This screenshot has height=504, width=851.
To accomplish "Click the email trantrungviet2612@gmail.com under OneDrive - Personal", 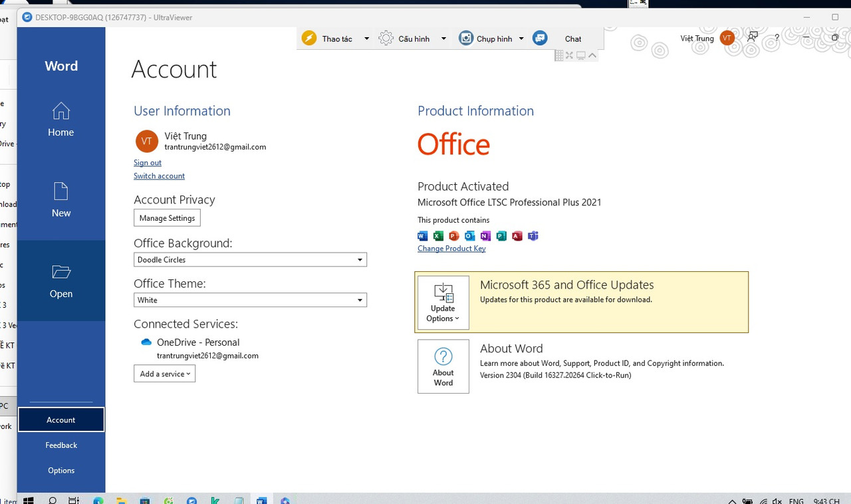I will [x=207, y=356].
